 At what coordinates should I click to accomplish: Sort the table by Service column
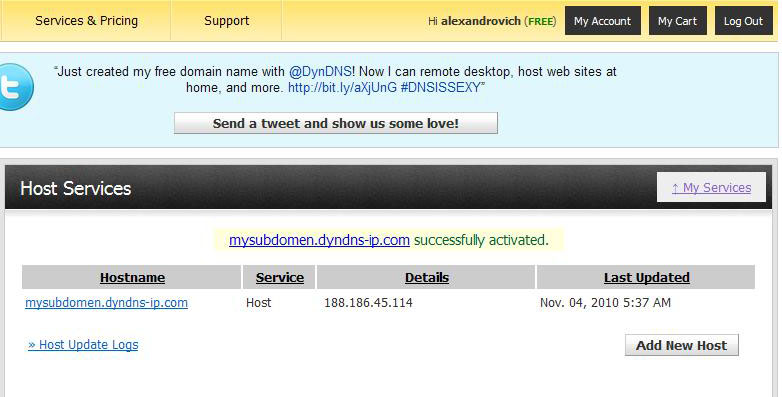280,278
